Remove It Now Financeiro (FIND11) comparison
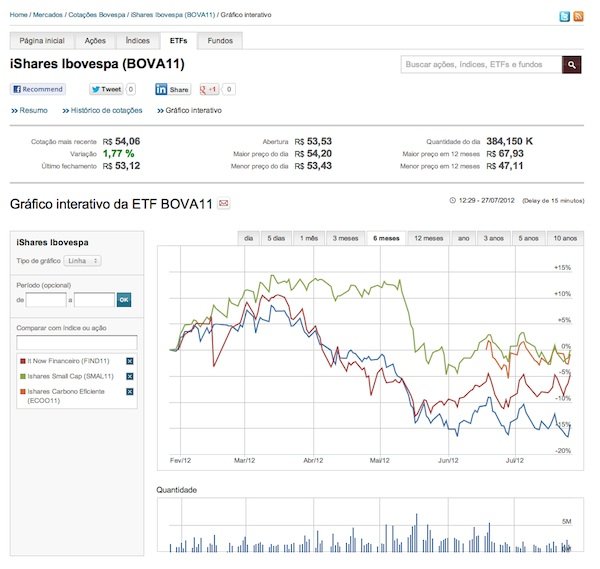The image size is (600, 569). point(130,361)
